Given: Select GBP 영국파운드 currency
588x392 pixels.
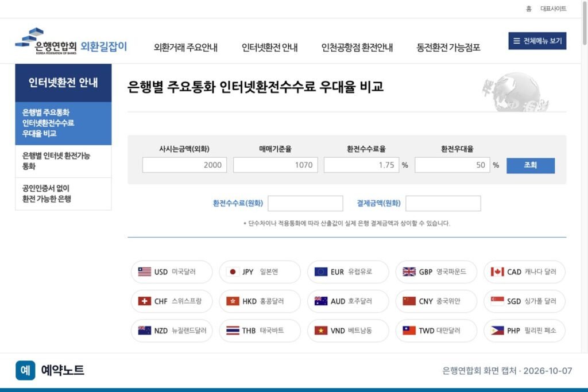Looking at the screenshot, I should (436, 271).
